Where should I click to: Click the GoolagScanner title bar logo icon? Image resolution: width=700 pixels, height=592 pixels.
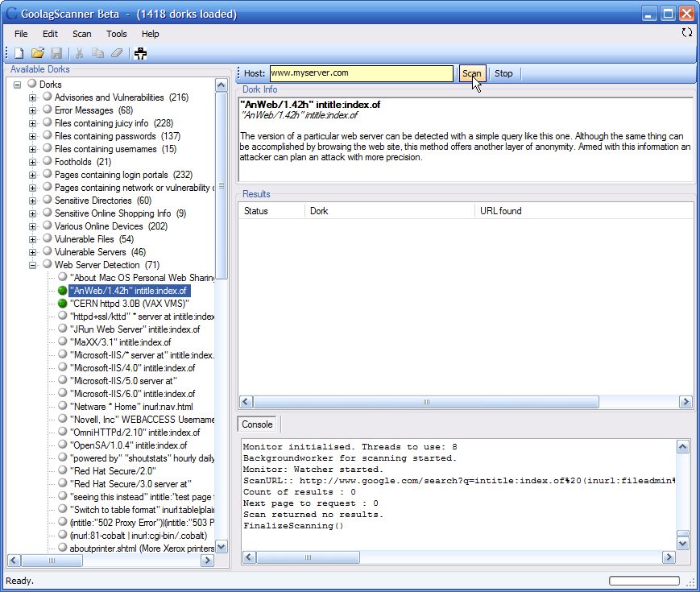click(x=11, y=14)
